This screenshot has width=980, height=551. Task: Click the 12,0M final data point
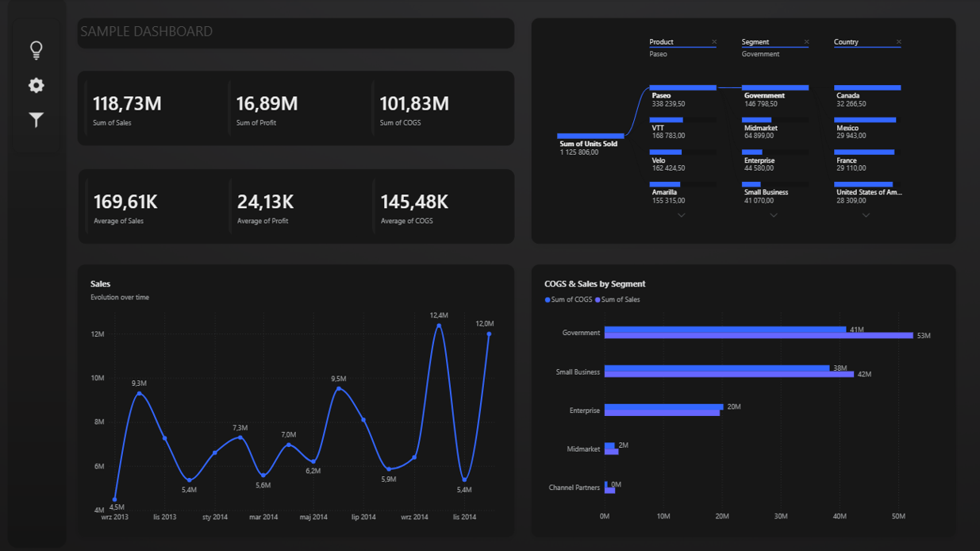(489, 334)
